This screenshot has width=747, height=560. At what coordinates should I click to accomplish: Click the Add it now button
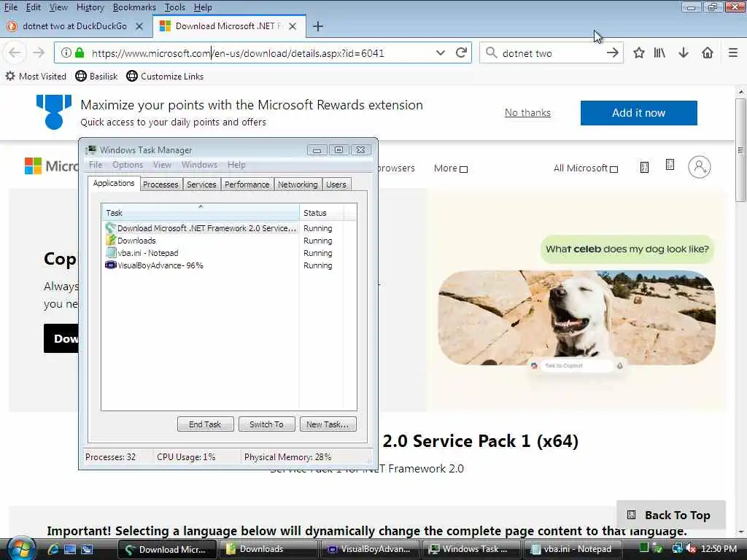[638, 113]
